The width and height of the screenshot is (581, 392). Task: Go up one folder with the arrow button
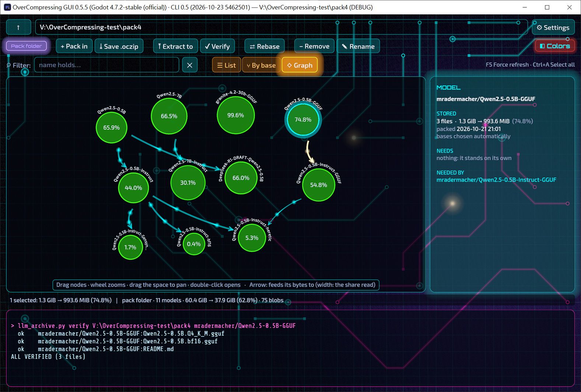[x=18, y=27]
